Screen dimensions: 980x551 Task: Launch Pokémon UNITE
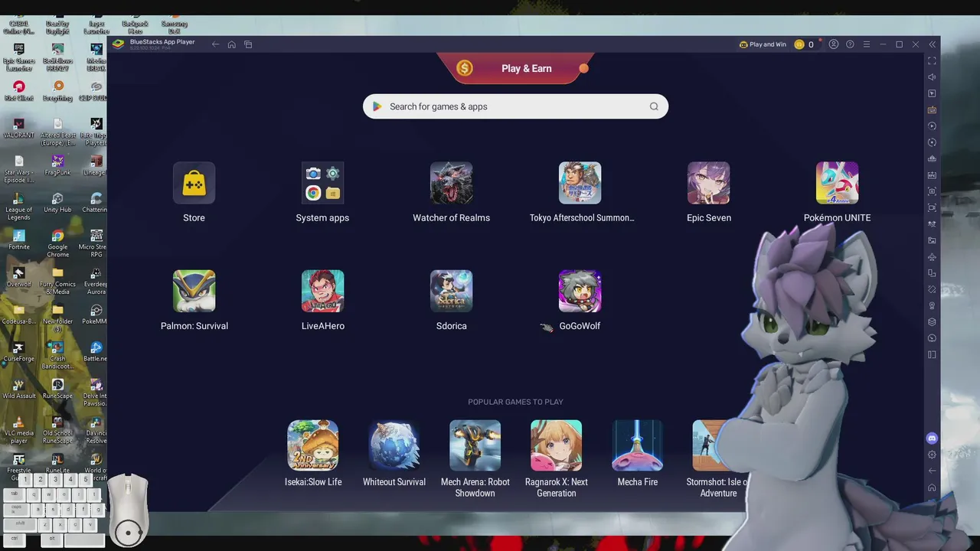coord(837,183)
